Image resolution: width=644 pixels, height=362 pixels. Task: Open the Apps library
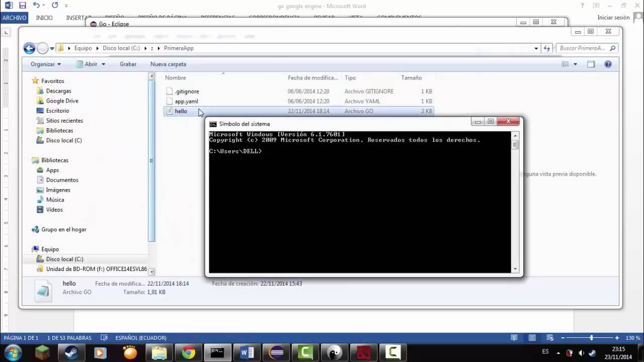pos(52,170)
